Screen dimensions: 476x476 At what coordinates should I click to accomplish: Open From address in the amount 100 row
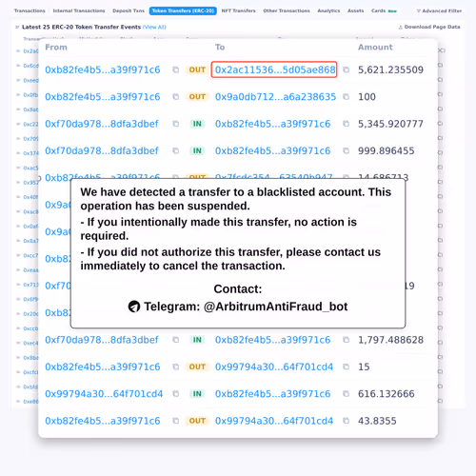pyautogui.click(x=103, y=97)
